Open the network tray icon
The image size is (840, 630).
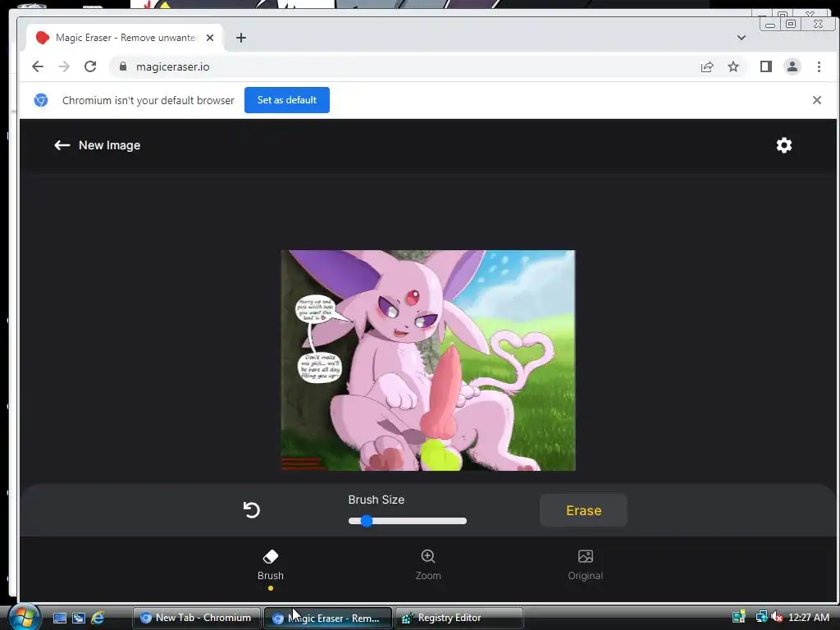[x=761, y=618]
